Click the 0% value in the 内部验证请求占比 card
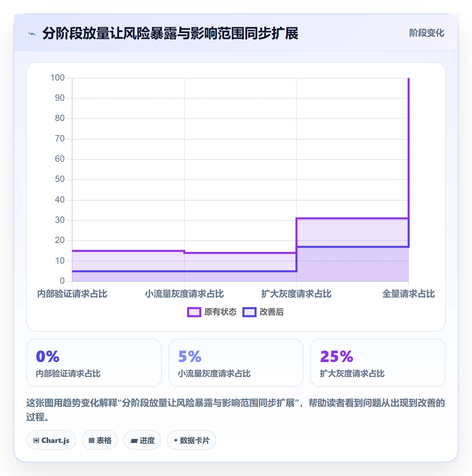The width and height of the screenshot is (472, 476). coord(48,357)
